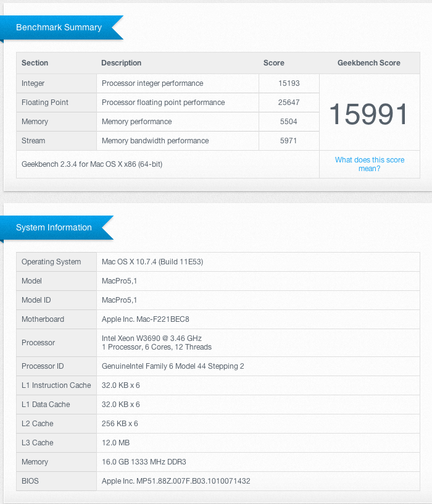Click the Processor row label

tap(38, 343)
